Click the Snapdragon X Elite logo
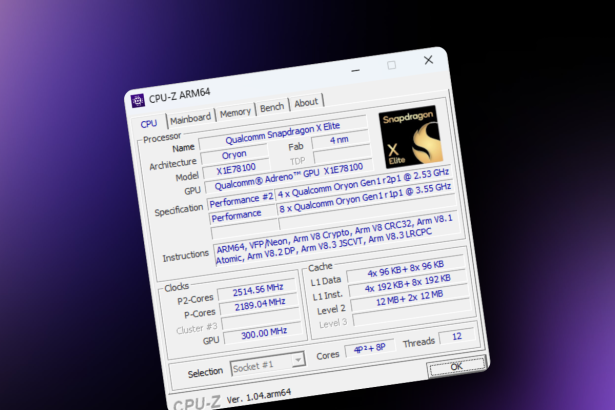The image size is (615, 410). point(411,137)
